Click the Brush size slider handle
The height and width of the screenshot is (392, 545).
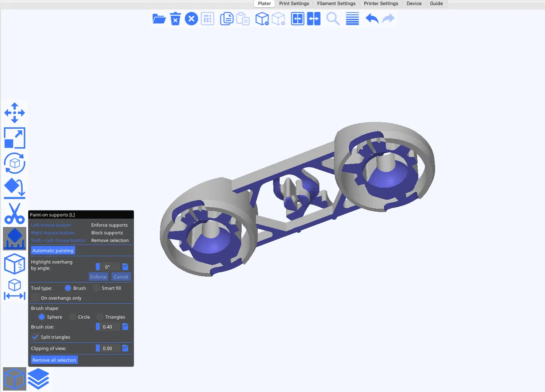pyautogui.click(x=98, y=327)
